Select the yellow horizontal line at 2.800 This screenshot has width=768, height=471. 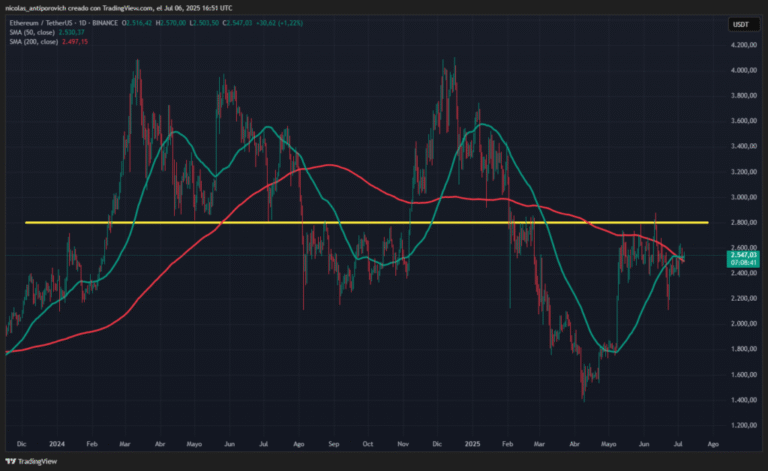click(366, 223)
